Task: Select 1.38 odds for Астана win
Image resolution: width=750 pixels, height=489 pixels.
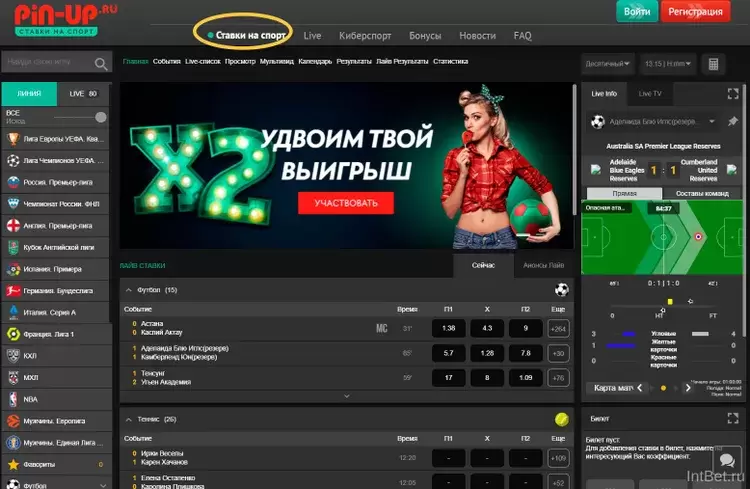Action: pyautogui.click(x=448, y=328)
